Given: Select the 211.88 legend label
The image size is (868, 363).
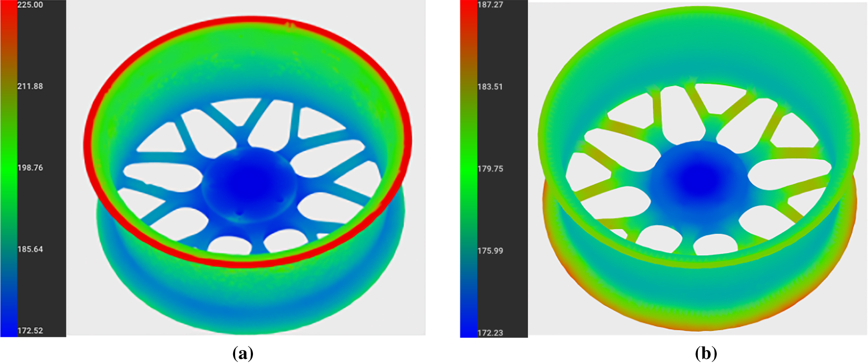Looking at the screenshot, I should click(30, 86).
